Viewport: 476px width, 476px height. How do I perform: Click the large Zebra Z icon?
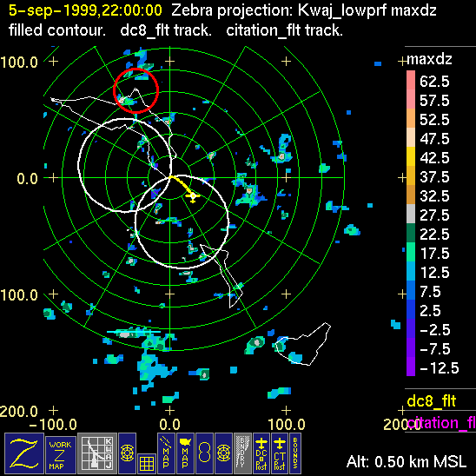(24, 453)
